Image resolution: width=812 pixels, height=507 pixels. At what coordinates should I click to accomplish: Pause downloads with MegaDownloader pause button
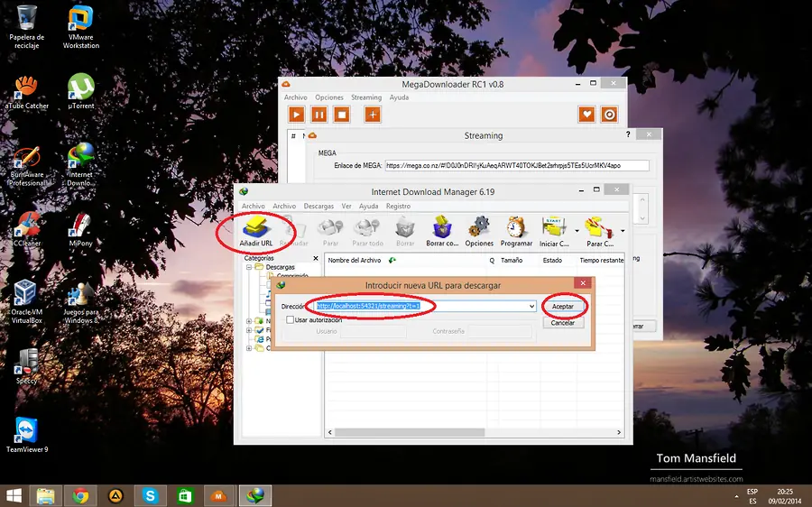click(319, 115)
